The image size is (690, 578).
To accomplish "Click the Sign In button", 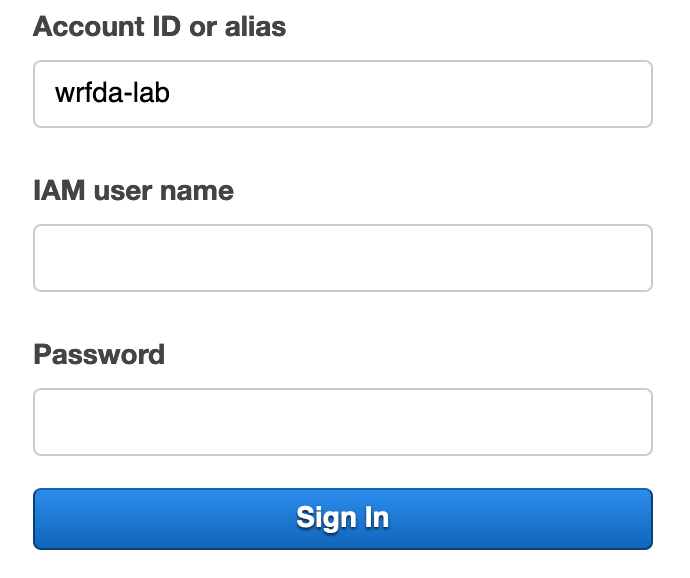I will pyautogui.click(x=343, y=519).
